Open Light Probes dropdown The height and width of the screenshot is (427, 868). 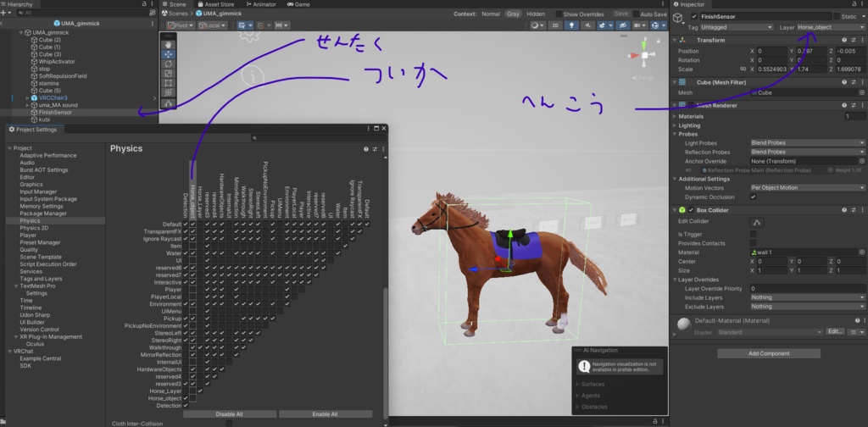(808, 142)
